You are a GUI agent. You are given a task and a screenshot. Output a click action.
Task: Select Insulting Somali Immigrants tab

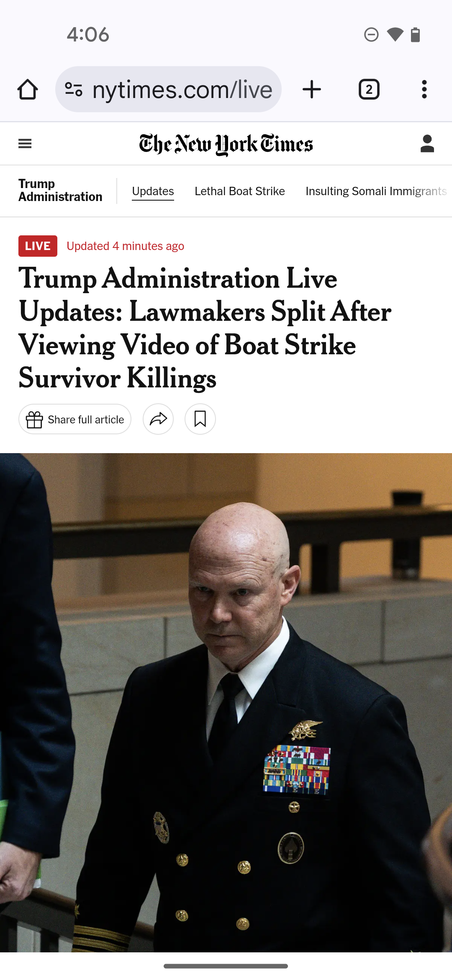[376, 191]
